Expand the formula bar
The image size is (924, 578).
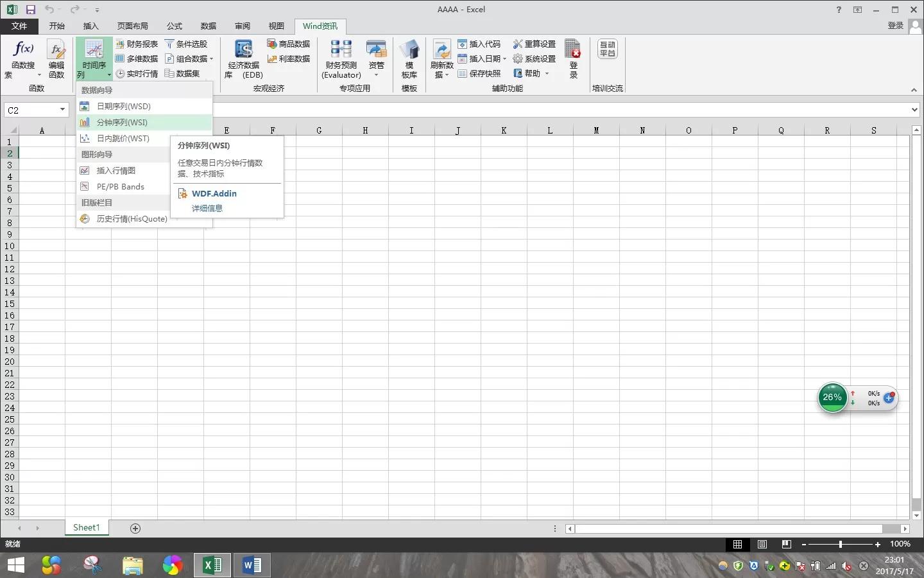click(x=914, y=110)
